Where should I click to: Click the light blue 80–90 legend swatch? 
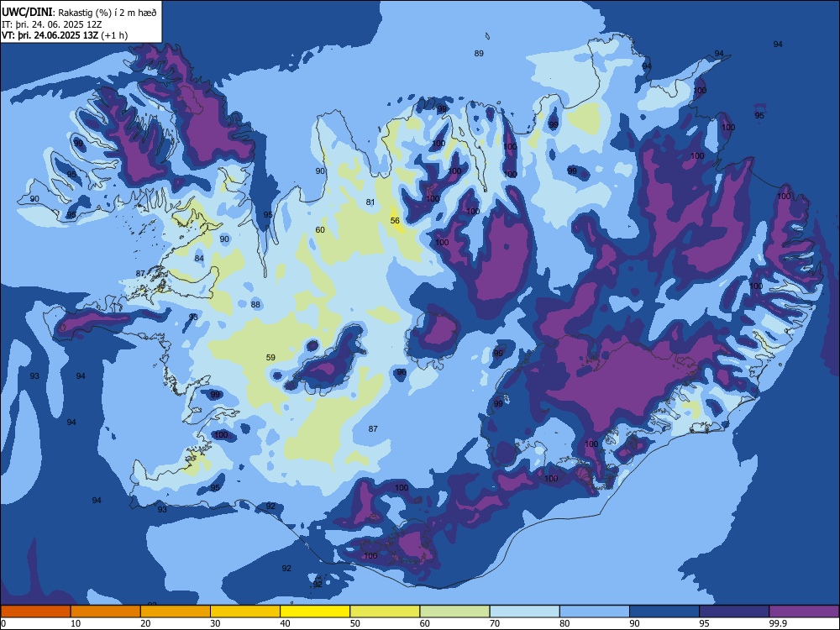595,611
